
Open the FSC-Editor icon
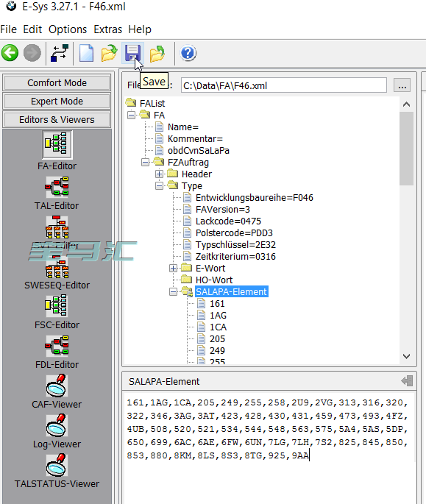[x=57, y=306]
